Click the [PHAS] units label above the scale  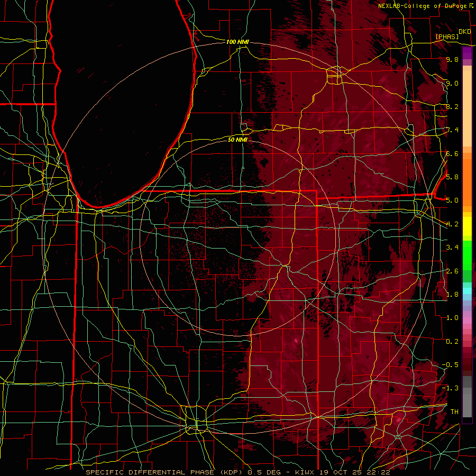click(447, 36)
